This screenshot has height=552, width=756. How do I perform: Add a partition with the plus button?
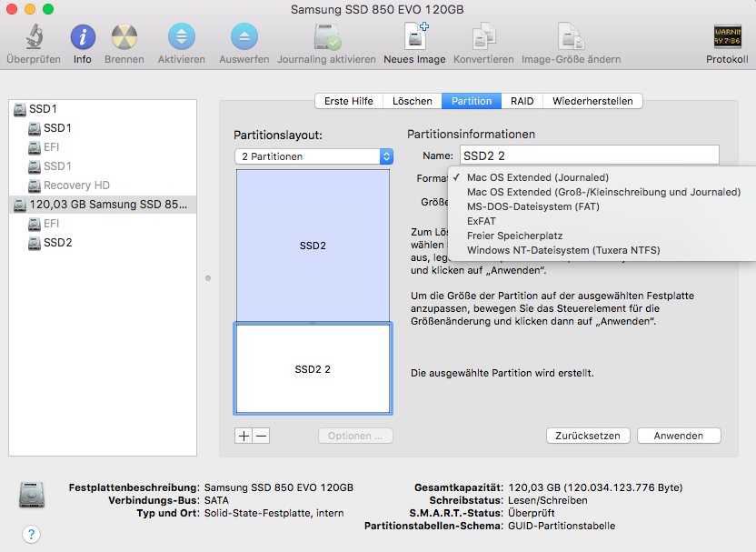coord(244,436)
